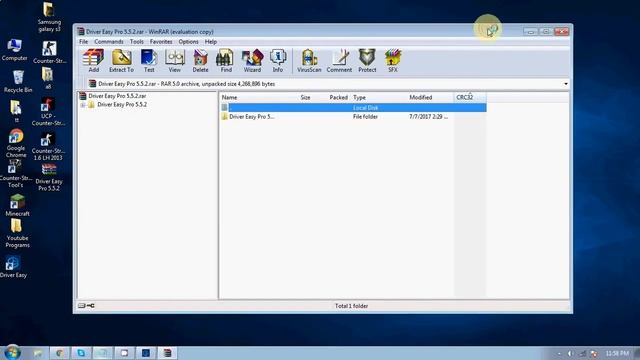The height and width of the screenshot is (360, 640).
Task: Click the File folder type cell
Action: coord(365,117)
